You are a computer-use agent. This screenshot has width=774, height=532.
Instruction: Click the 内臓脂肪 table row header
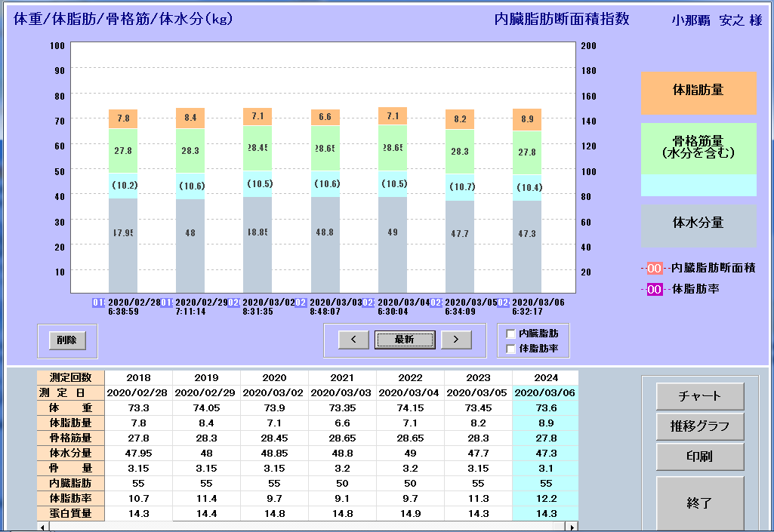pyautogui.click(x=70, y=484)
